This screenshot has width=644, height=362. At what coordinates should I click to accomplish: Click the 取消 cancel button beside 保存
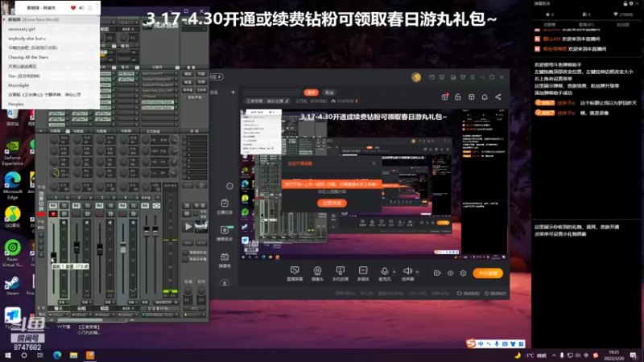point(329,93)
